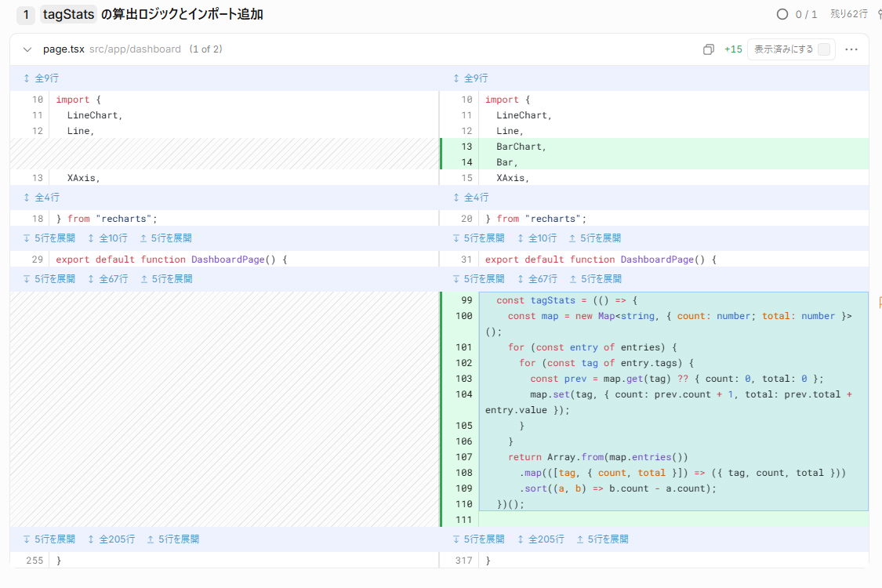Click the const prev = map.get(tag) line

(677, 379)
